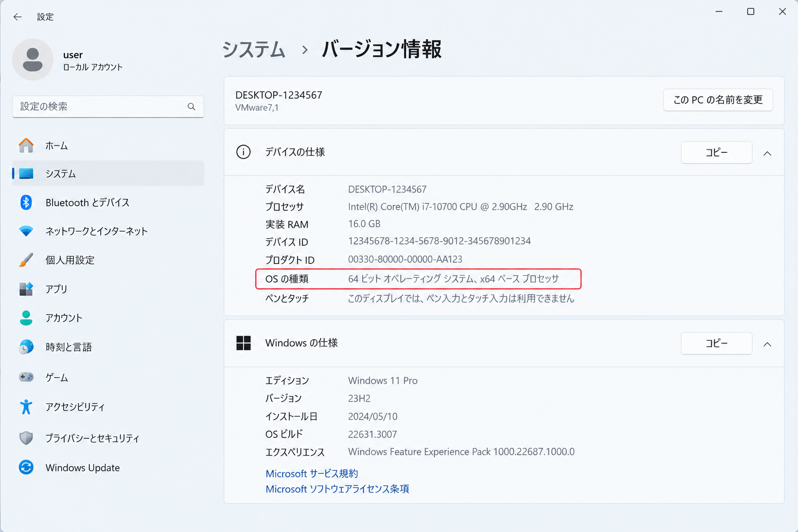
Task: Click the processor value Intel(R) Core(TM) i7-10700
Action: [461, 207]
